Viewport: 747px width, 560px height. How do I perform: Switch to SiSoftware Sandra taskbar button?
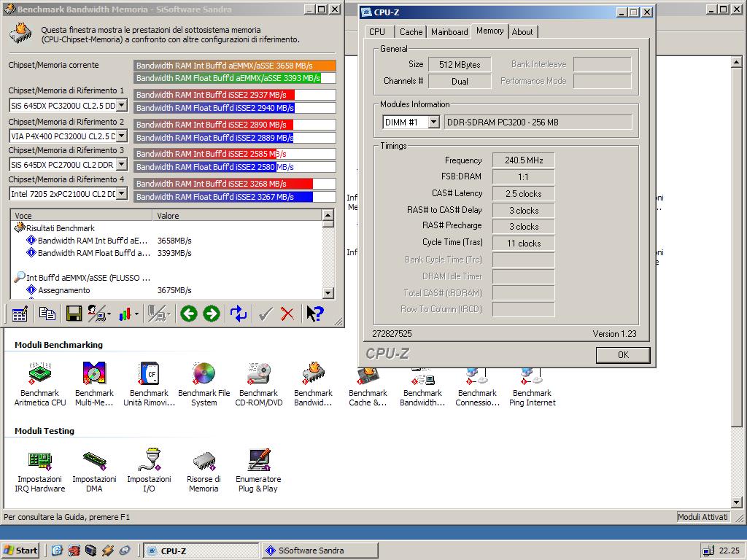pyautogui.click(x=320, y=551)
